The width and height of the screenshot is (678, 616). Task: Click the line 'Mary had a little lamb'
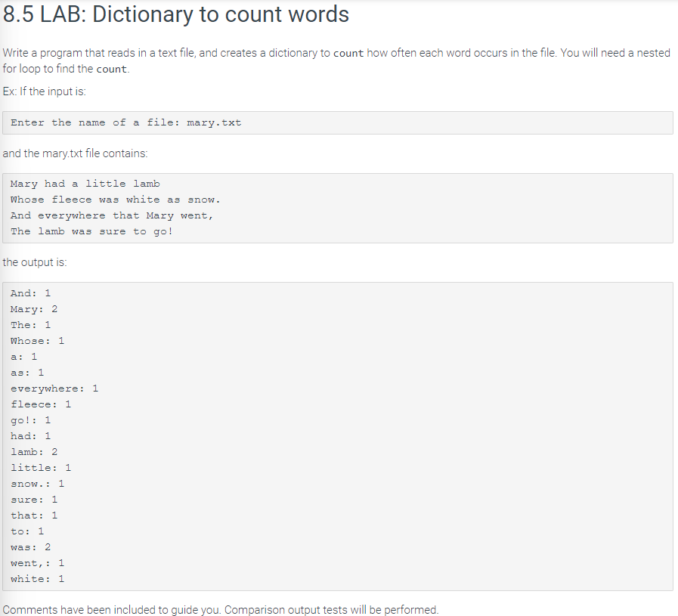pyautogui.click(x=85, y=184)
